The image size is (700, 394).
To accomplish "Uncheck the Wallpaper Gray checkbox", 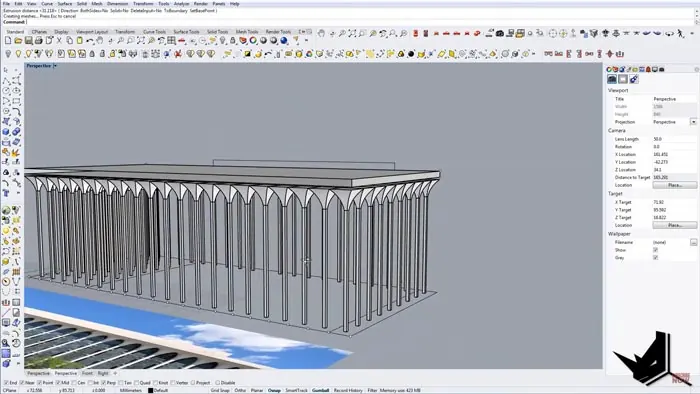I will point(655,257).
